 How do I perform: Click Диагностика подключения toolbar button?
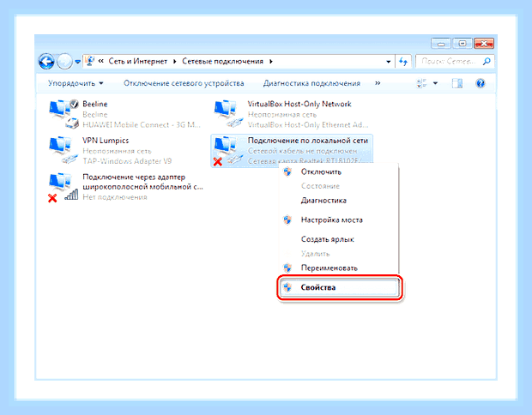pos(311,83)
